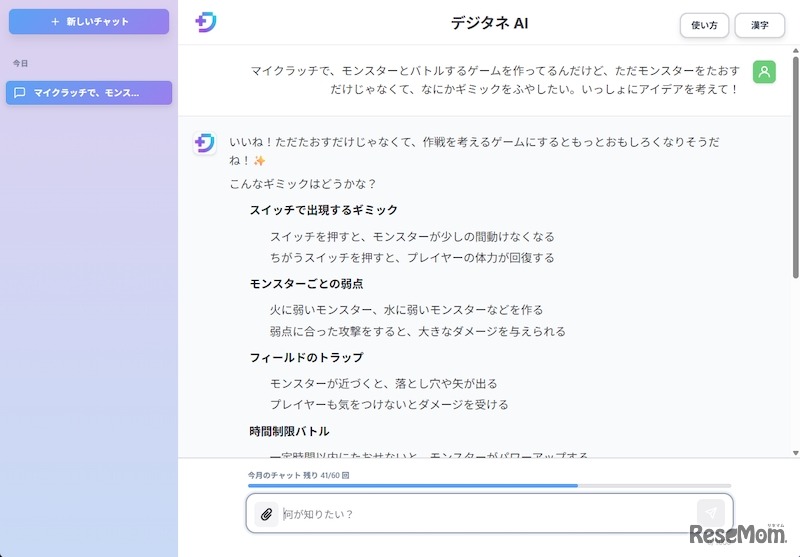The image size is (800, 557).
Task: Click the line プレイヤーも気をつけないとダメージを受ける
Action: tap(389, 404)
